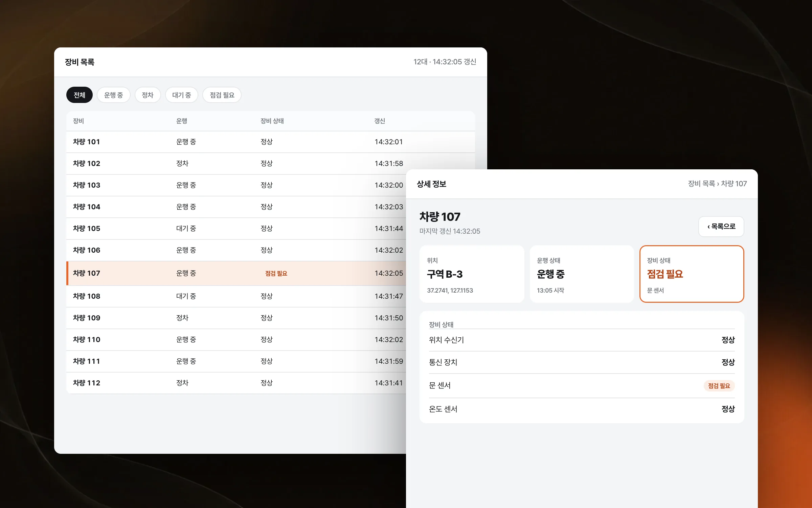This screenshot has width=812, height=508.
Task: Open row 차량 112
Action: coord(236,383)
